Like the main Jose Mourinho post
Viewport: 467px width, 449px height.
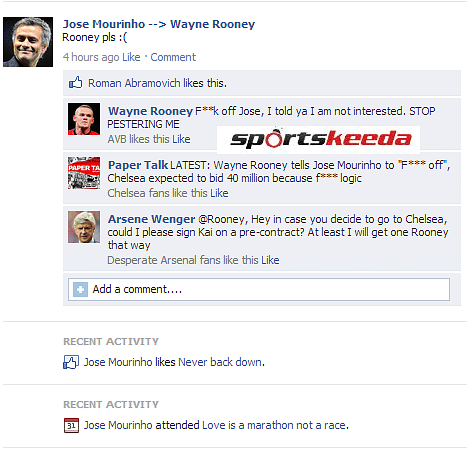131,57
